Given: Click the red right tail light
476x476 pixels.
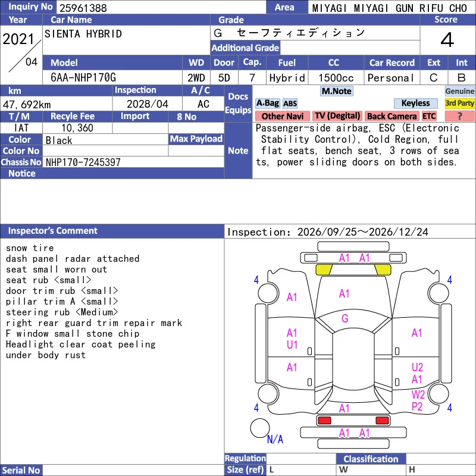Looking at the screenshot, I should [382, 421].
